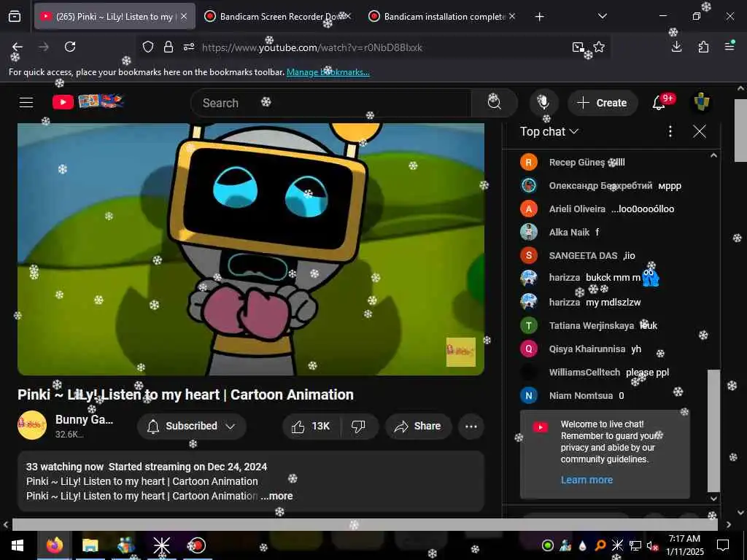The width and height of the screenshot is (747, 560).
Task: Expand the Top chat mode dropdown
Action: [x=549, y=131]
